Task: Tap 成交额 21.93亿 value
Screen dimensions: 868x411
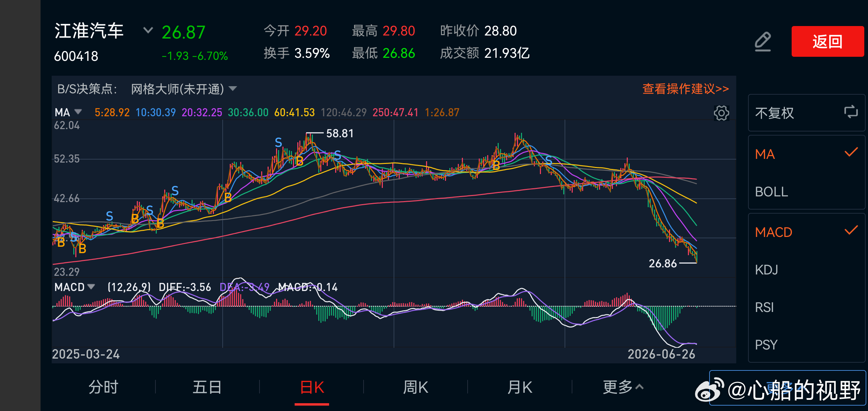Action: [485, 53]
